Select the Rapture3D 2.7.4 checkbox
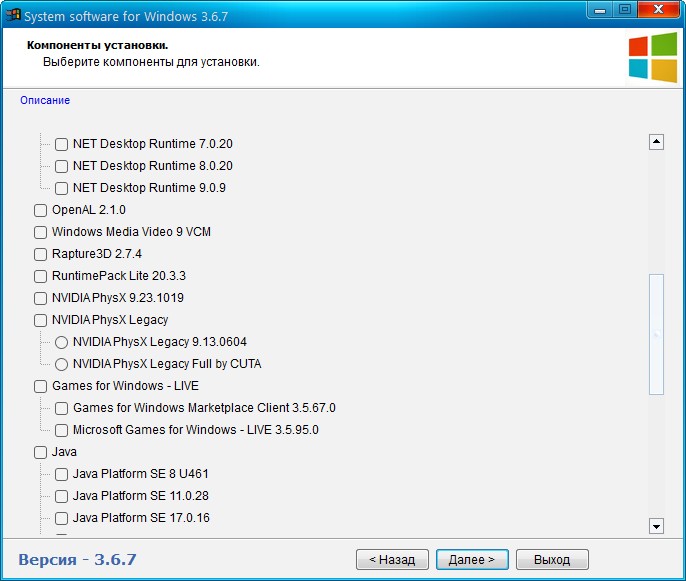Viewport: 686px width, 581px height. tap(40, 254)
